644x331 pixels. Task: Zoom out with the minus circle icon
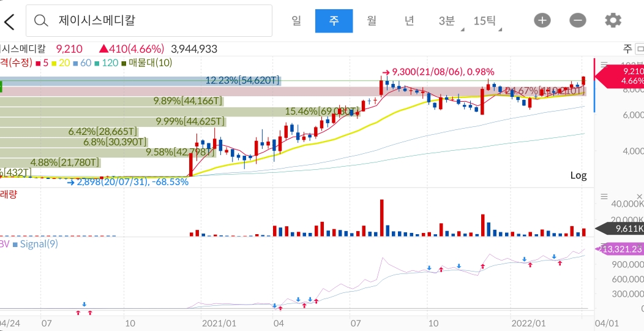[577, 21]
